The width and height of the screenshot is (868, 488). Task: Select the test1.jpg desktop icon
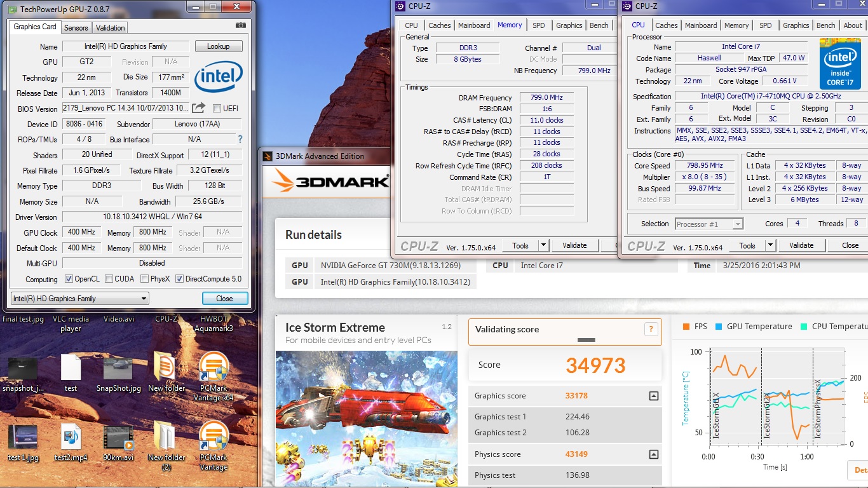click(23, 443)
